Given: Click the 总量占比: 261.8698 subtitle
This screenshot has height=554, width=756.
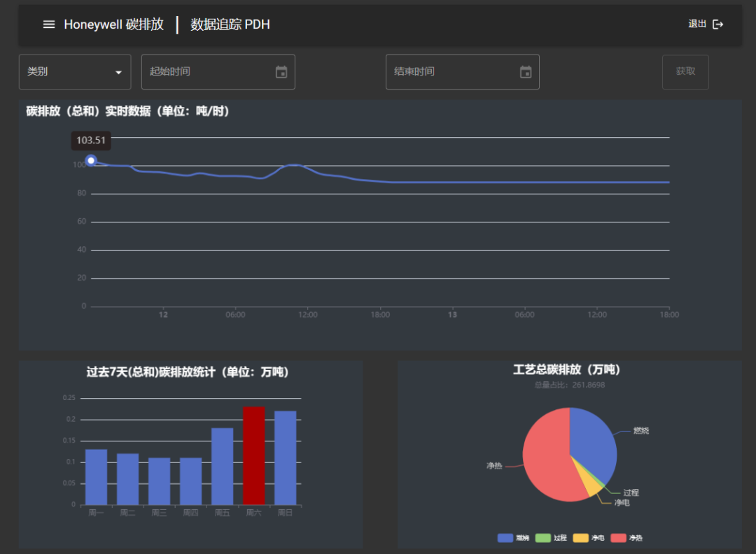Looking at the screenshot, I should (569, 385).
